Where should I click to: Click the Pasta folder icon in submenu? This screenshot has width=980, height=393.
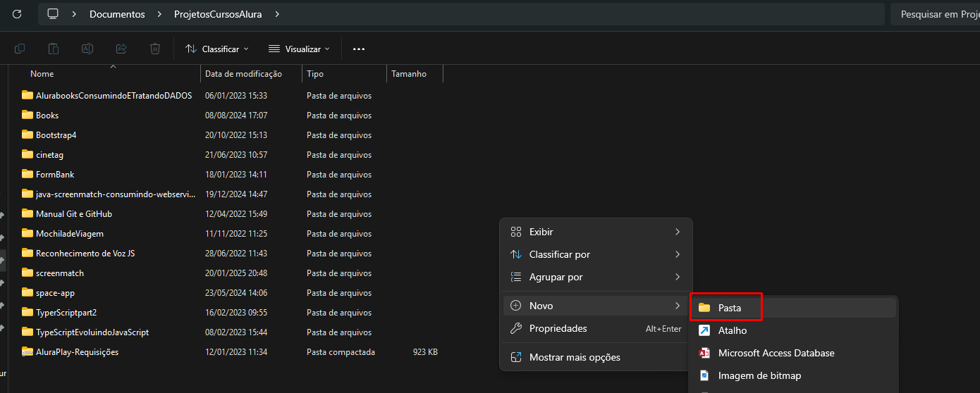704,308
